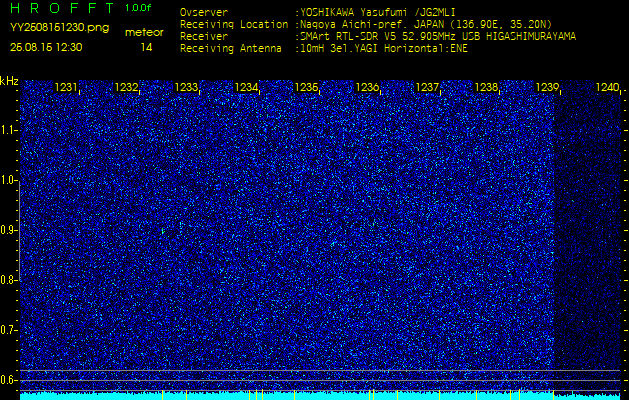Click the 1240 time axis label
Viewport: 629px width, 400px height.
click(607, 87)
